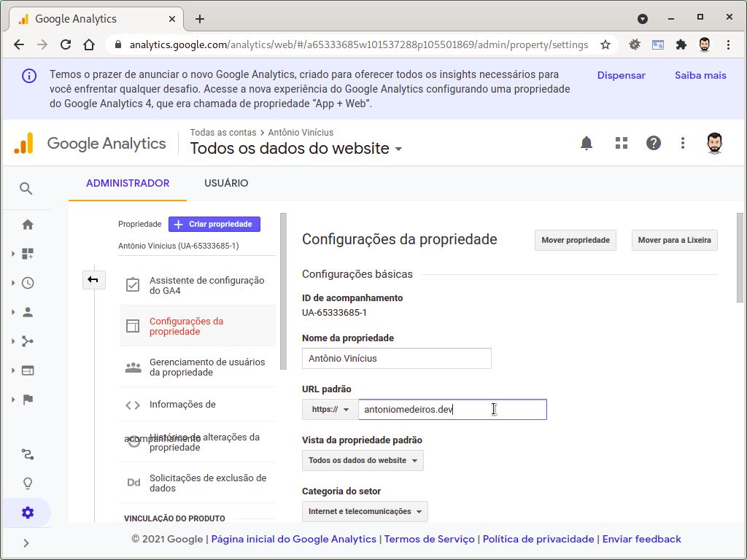Open the Customization dashboards icon
This screenshot has height=560, width=747.
28,254
